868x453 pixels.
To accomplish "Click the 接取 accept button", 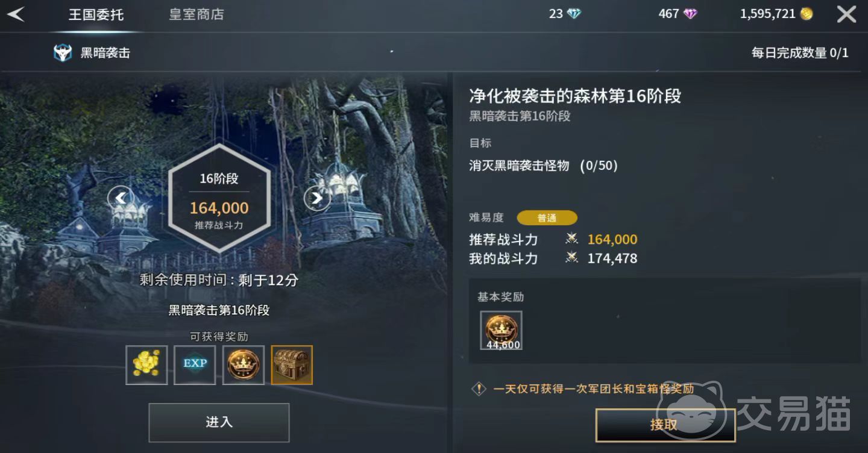I will pos(665,425).
